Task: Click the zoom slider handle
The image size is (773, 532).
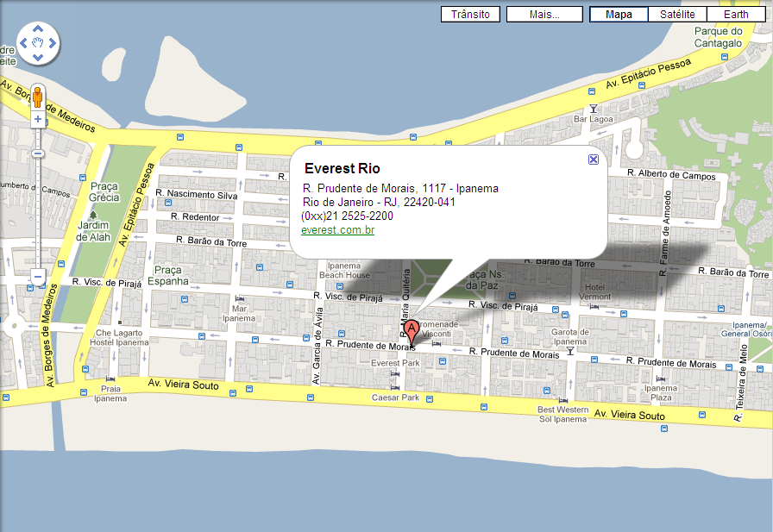Action: pyautogui.click(x=38, y=153)
